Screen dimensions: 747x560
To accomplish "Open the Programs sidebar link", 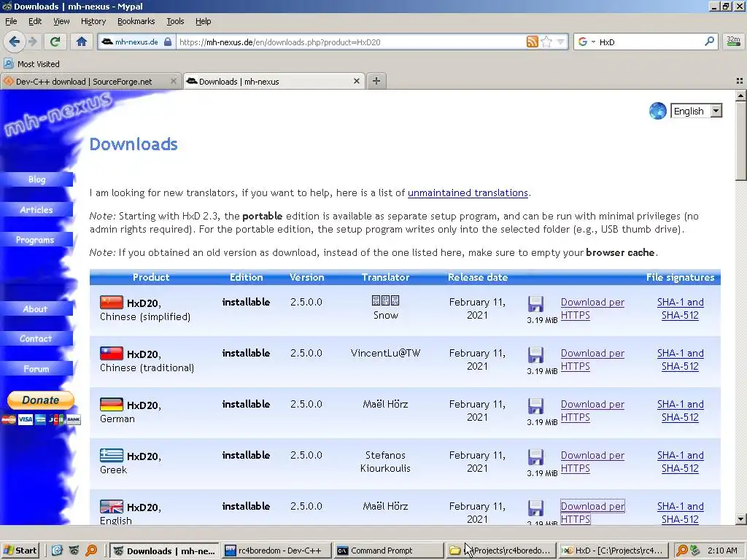I will 36,239.
